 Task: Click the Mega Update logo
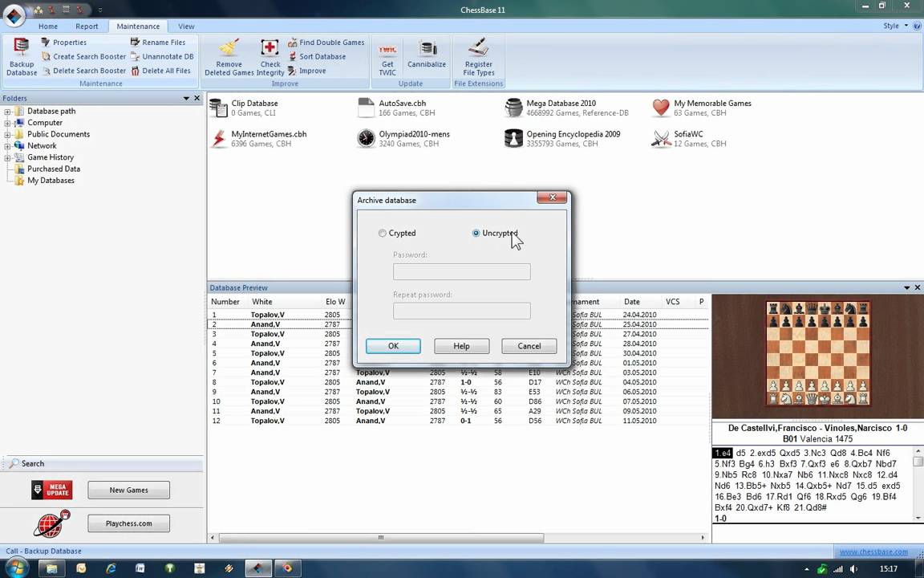point(52,490)
